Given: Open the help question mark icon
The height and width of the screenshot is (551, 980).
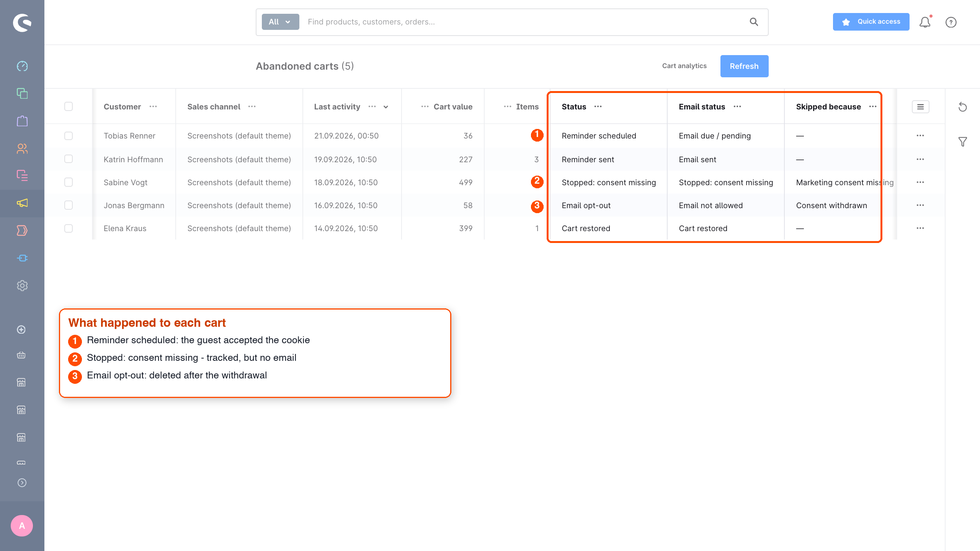Looking at the screenshot, I should [x=951, y=22].
